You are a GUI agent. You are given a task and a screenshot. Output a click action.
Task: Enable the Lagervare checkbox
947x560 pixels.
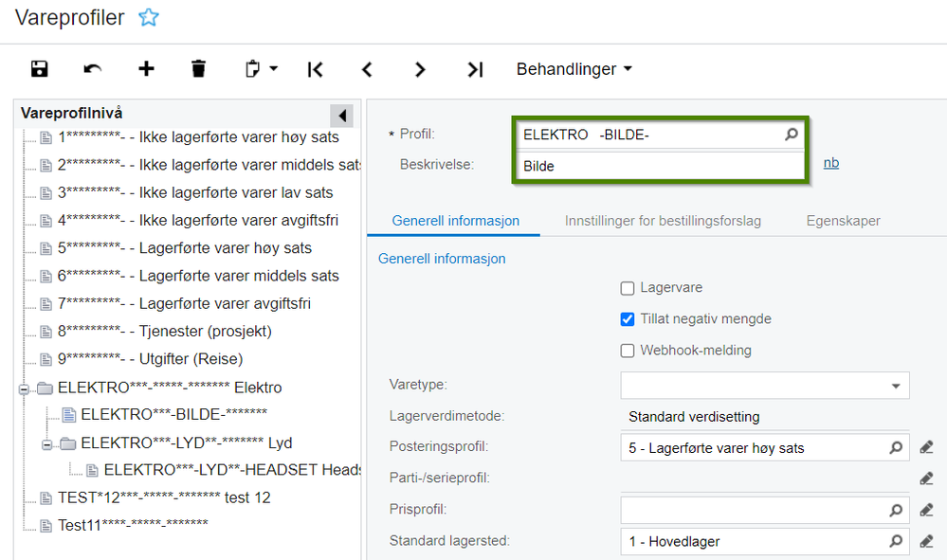[x=628, y=288]
